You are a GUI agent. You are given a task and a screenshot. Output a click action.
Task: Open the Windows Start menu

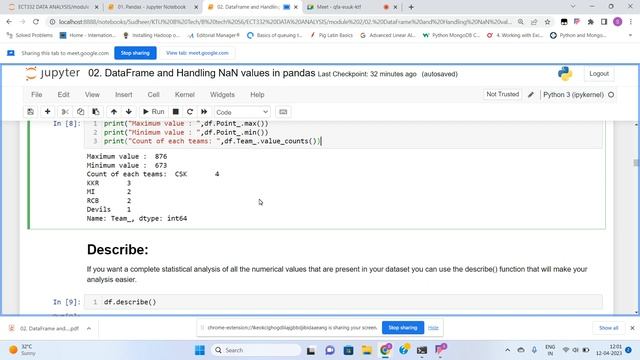tap(200, 350)
